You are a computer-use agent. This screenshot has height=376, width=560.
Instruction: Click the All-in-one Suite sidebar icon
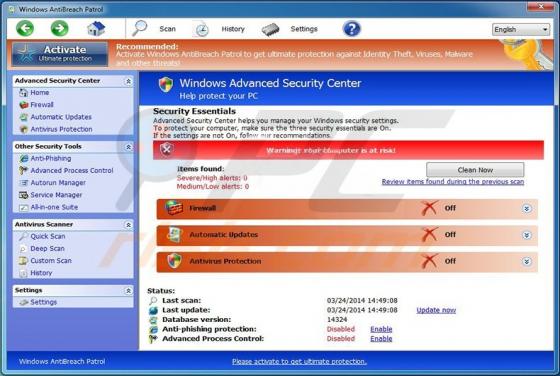(24, 207)
